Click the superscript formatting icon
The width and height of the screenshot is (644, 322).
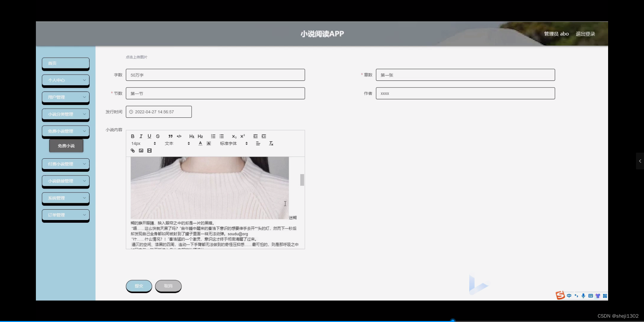click(243, 136)
